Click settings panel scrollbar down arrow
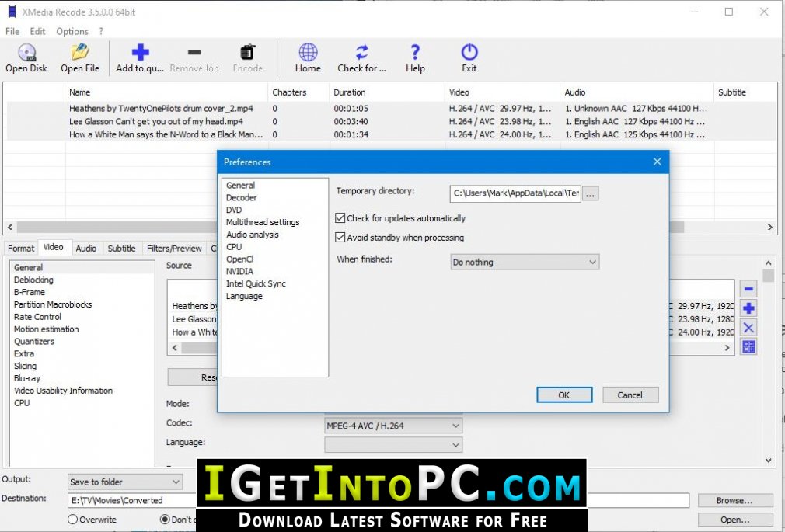 (x=769, y=461)
